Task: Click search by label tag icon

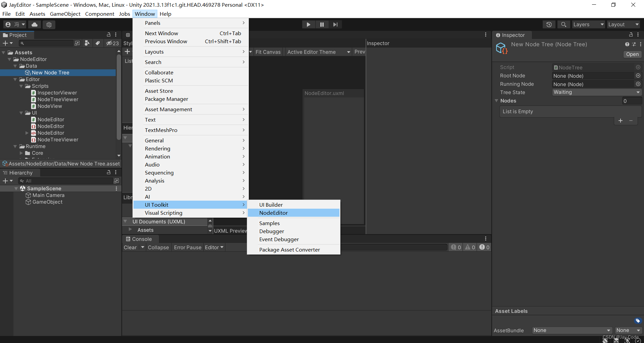Action: click(x=98, y=43)
